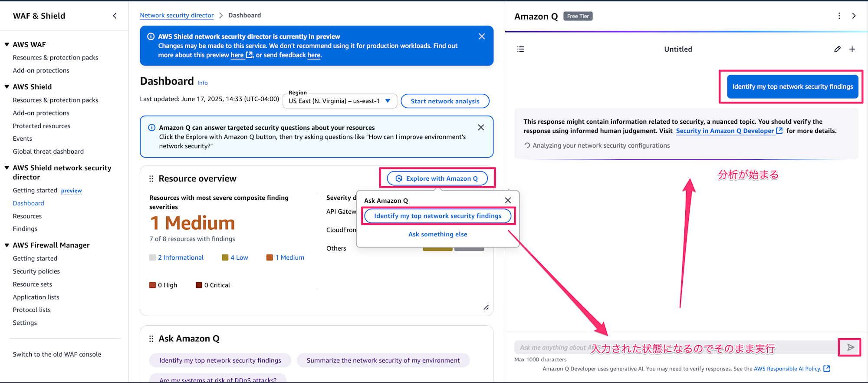Click info icon in preview banner
The height and width of the screenshot is (383, 868).
pos(151,36)
